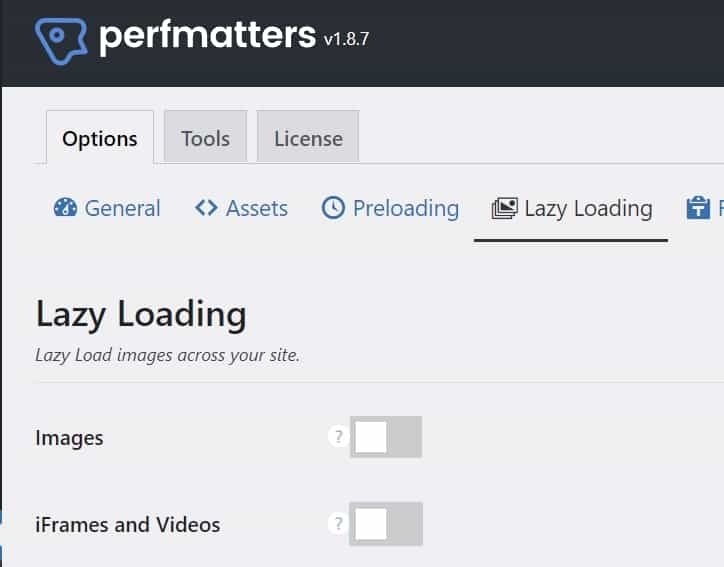Viewport: 724px width, 567px height.
Task: Click the perfmatters wordmark in header
Action: click(207, 36)
